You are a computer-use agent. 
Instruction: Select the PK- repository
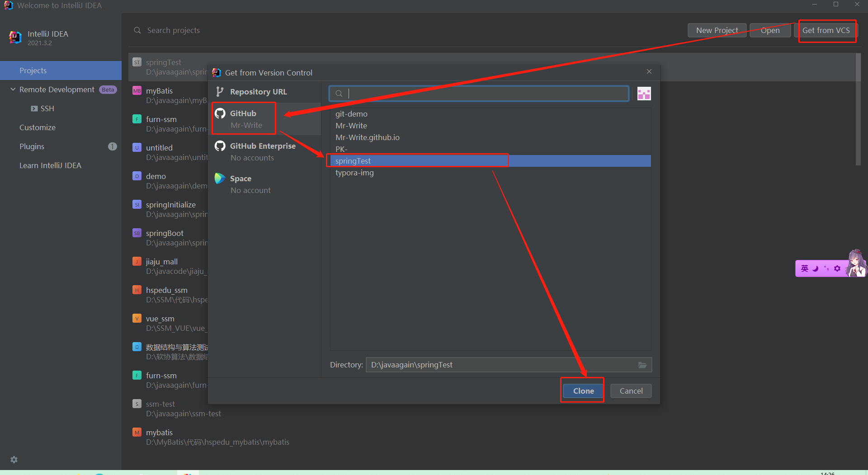[x=491, y=149]
